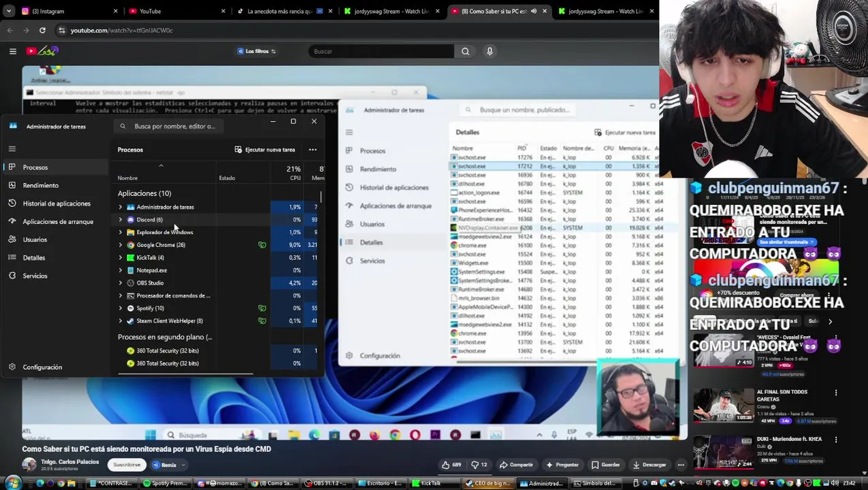The height and width of the screenshot is (490, 868).
Task: Click the Rendimiento icon in front Task Manager sidebar
Action: pyautogui.click(x=12, y=185)
